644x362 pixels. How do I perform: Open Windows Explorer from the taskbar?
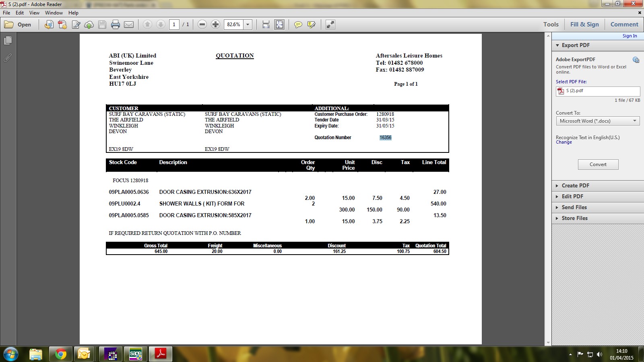36,354
